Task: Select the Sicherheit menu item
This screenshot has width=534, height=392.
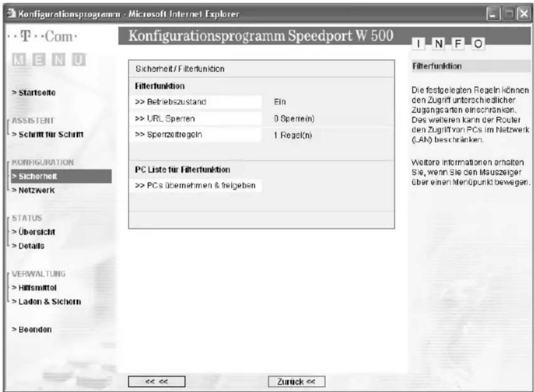Action: pyautogui.click(x=61, y=176)
